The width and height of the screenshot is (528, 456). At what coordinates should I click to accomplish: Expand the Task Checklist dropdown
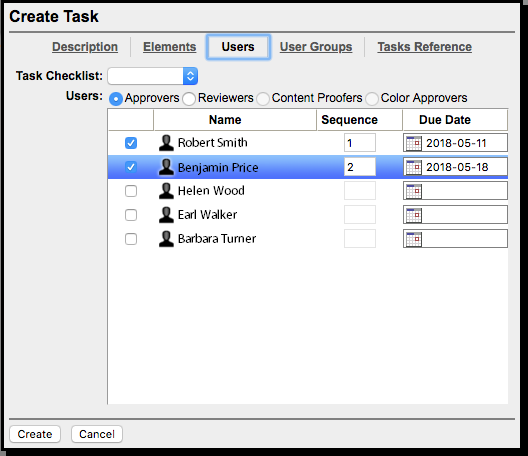pos(153,76)
